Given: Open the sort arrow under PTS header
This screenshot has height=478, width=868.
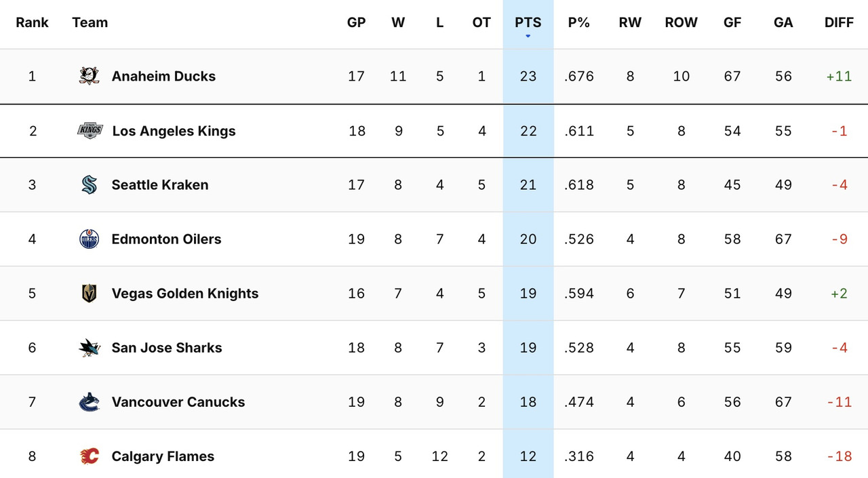Looking at the screenshot, I should click(x=528, y=35).
